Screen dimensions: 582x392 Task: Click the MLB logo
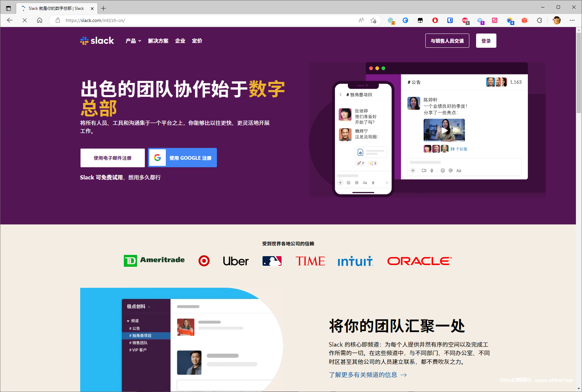pos(272,261)
